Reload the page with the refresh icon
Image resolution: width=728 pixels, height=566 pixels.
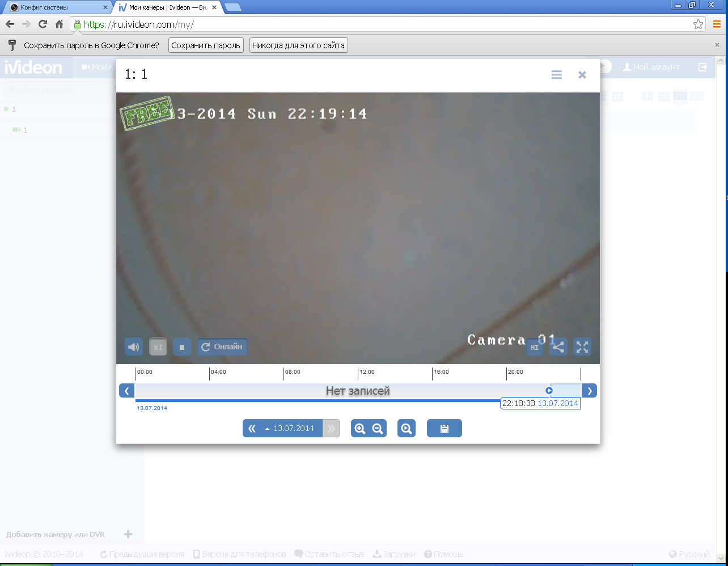pos(43,24)
